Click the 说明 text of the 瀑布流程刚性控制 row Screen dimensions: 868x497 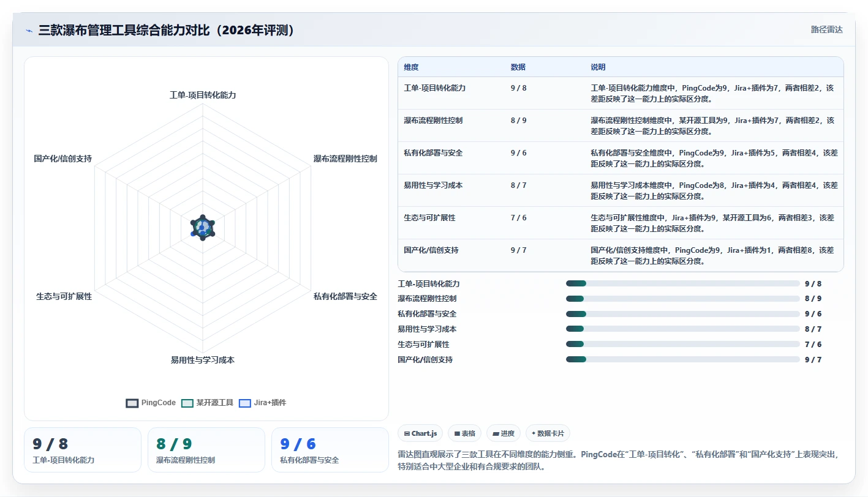click(712, 125)
